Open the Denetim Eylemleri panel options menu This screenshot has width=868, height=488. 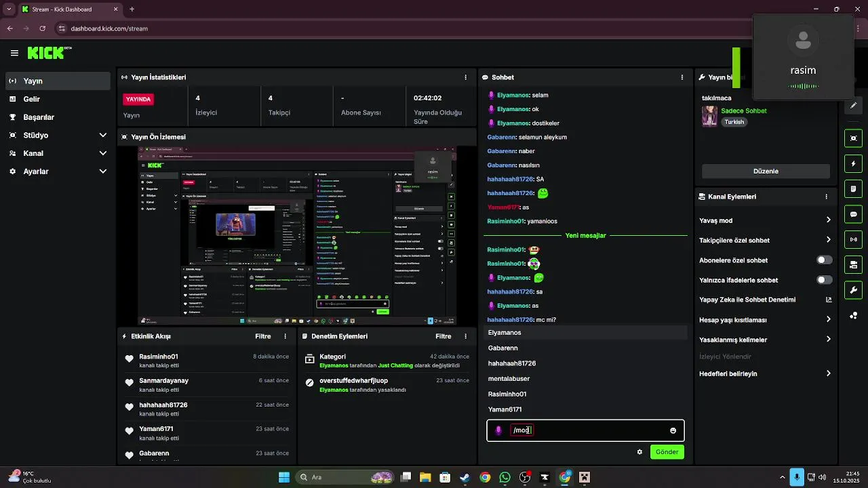coord(465,336)
